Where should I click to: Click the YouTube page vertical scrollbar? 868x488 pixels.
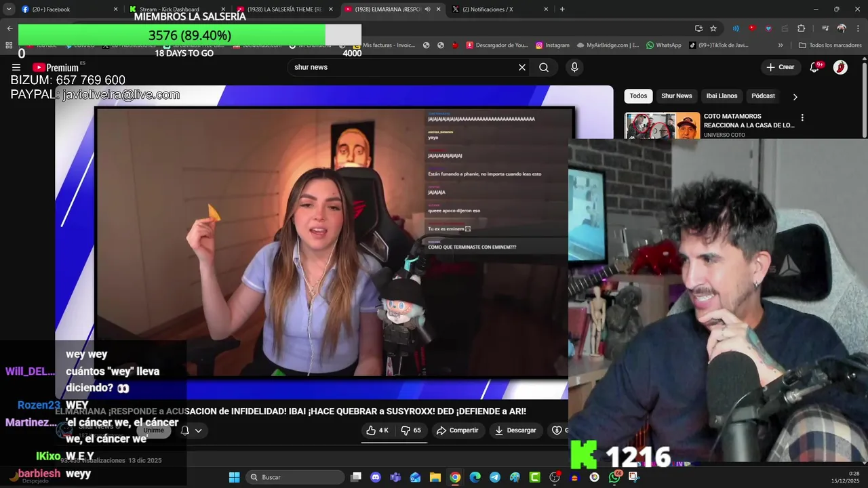click(x=864, y=102)
